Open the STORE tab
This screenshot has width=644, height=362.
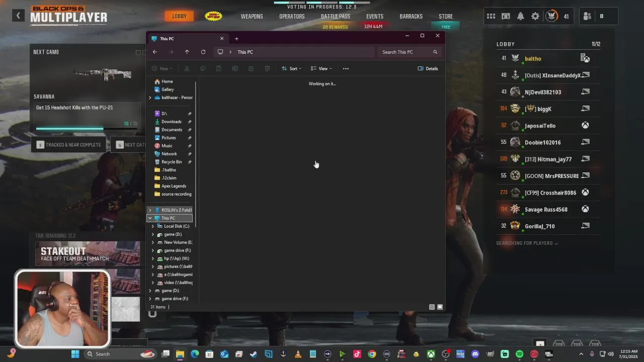pyautogui.click(x=446, y=16)
